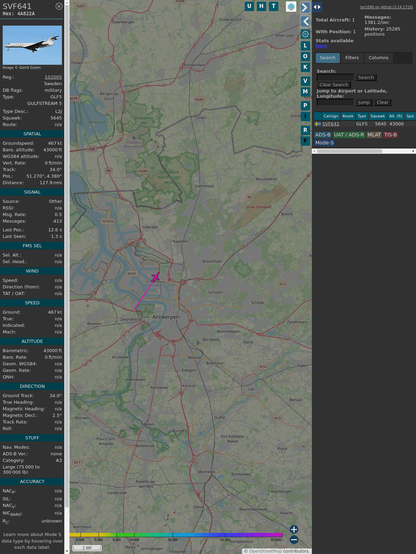Click the GLF5 type cell in table
The image size is (416, 554).
[362, 124]
